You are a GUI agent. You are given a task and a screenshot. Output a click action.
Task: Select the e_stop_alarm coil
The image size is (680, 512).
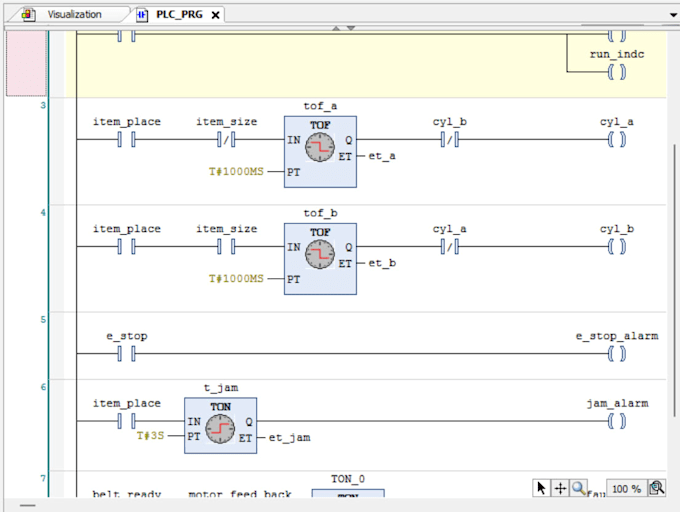click(x=616, y=354)
